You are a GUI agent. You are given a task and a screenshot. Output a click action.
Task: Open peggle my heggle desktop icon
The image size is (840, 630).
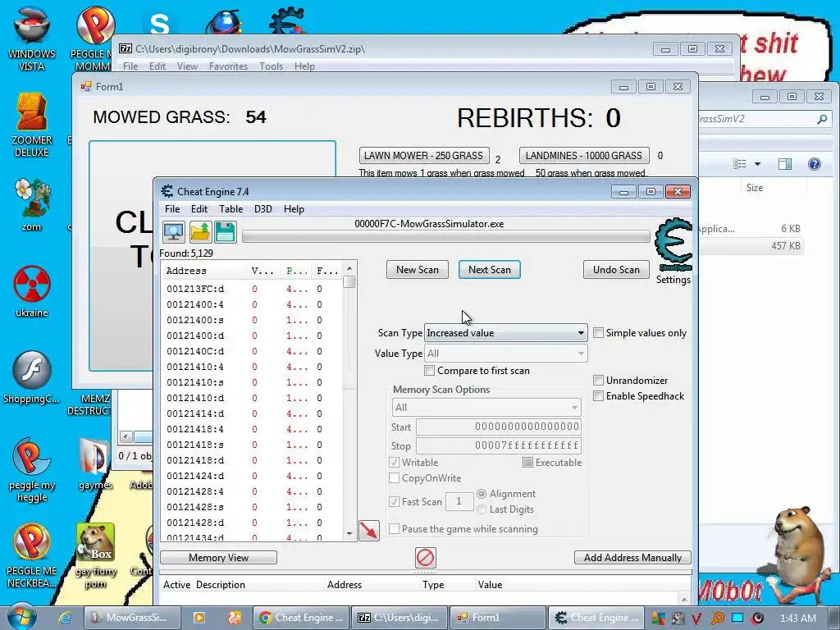pos(32,470)
